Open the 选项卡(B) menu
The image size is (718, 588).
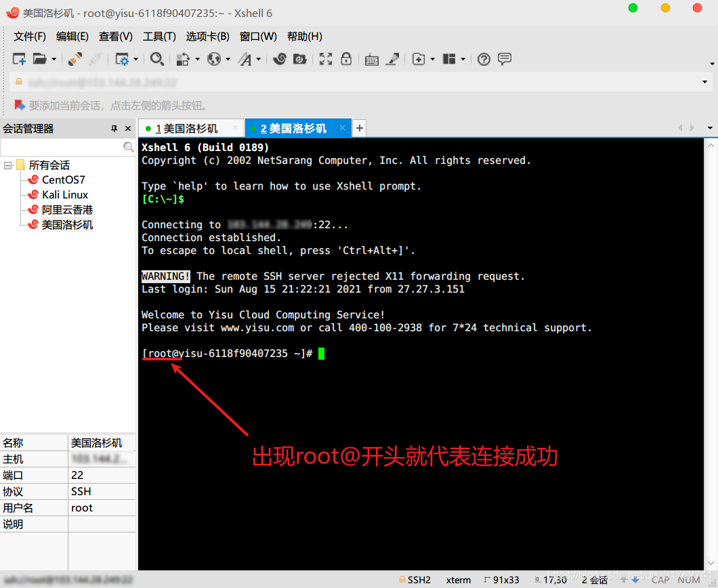pos(208,36)
